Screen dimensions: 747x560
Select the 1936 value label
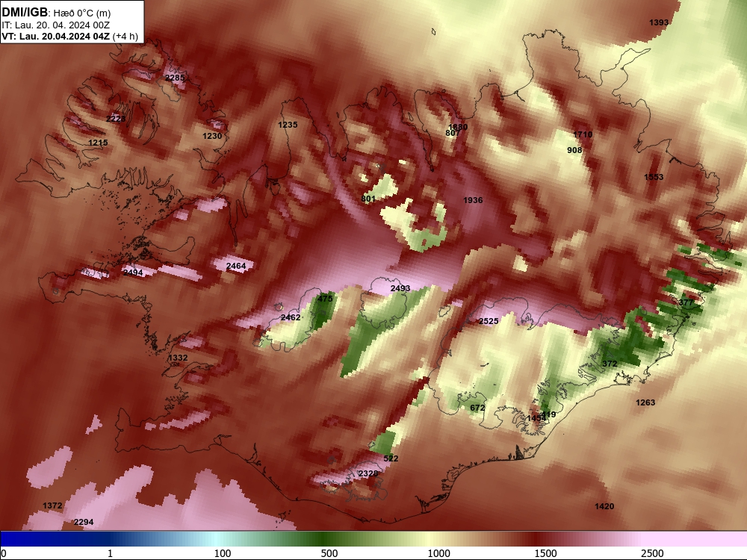[x=473, y=200]
